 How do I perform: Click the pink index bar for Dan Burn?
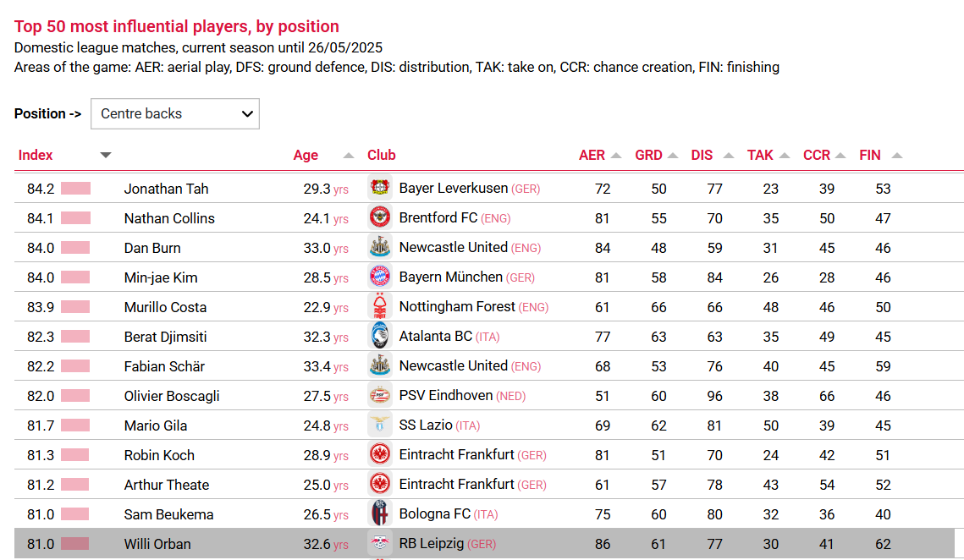point(75,248)
